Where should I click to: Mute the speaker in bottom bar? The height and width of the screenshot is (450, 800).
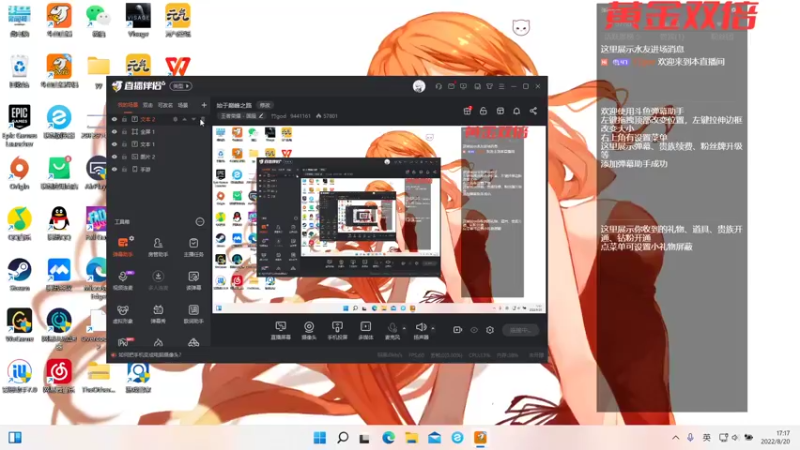point(421,330)
